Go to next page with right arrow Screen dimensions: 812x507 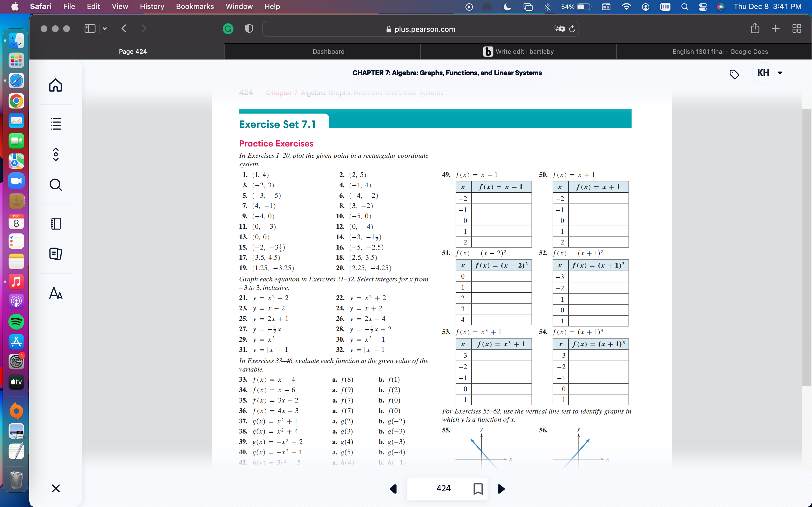501,489
